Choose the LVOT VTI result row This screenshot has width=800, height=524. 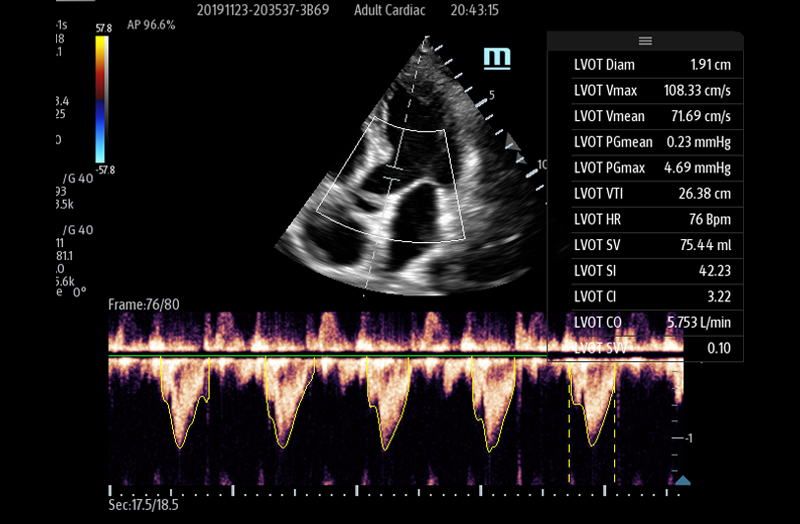point(645,193)
